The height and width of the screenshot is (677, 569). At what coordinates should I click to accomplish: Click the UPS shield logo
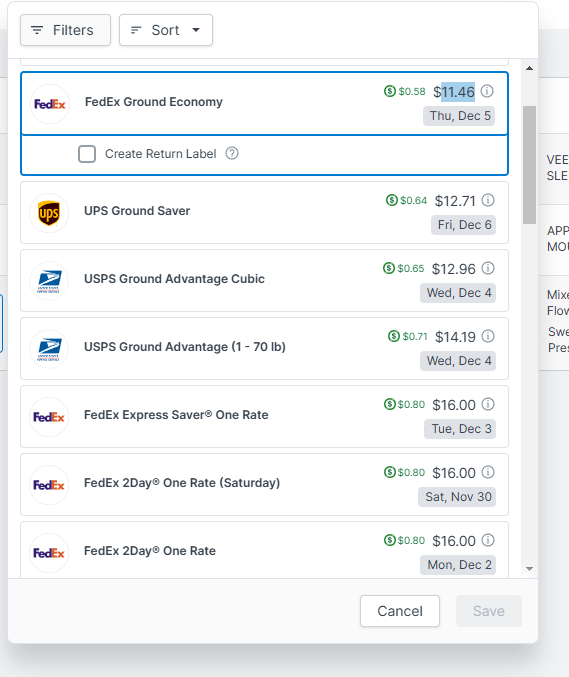click(49, 213)
